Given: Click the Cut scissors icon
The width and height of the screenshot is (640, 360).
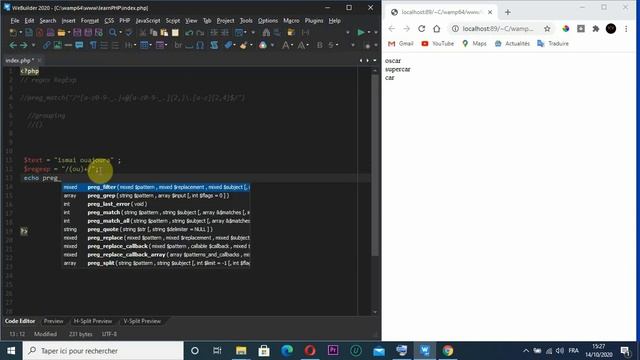Looking at the screenshot, I should (143, 32).
